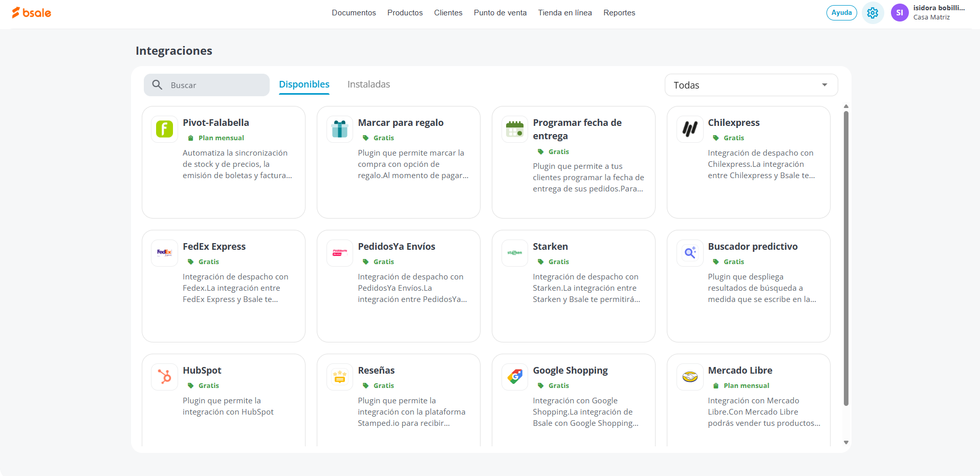The image size is (980, 476).
Task: Click the Google Shopping logo icon
Action: click(x=515, y=377)
